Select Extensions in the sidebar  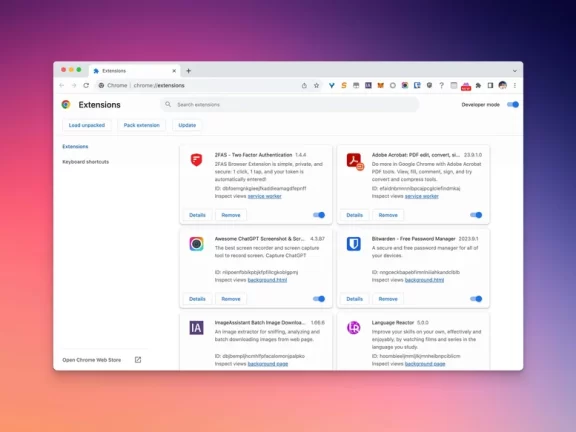pyautogui.click(x=75, y=147)
